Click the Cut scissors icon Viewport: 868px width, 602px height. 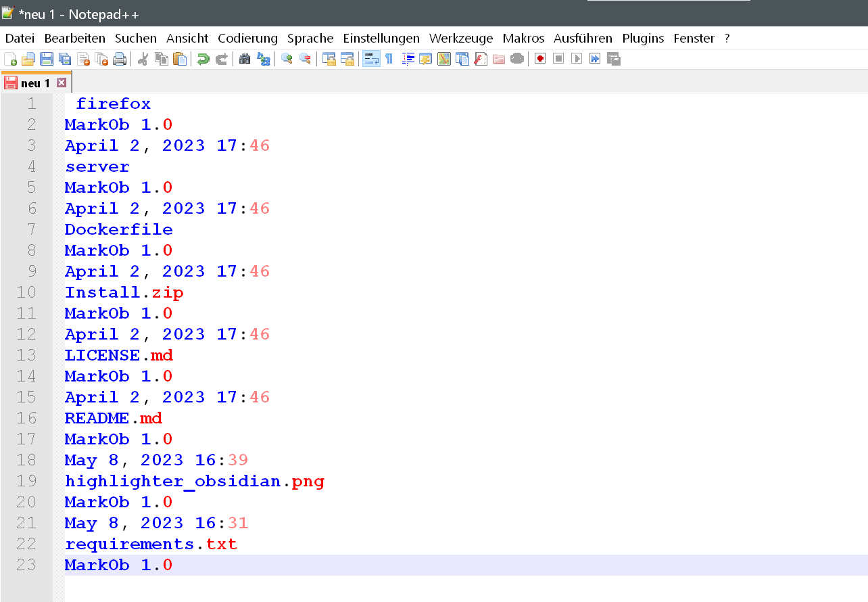[143, 59]
